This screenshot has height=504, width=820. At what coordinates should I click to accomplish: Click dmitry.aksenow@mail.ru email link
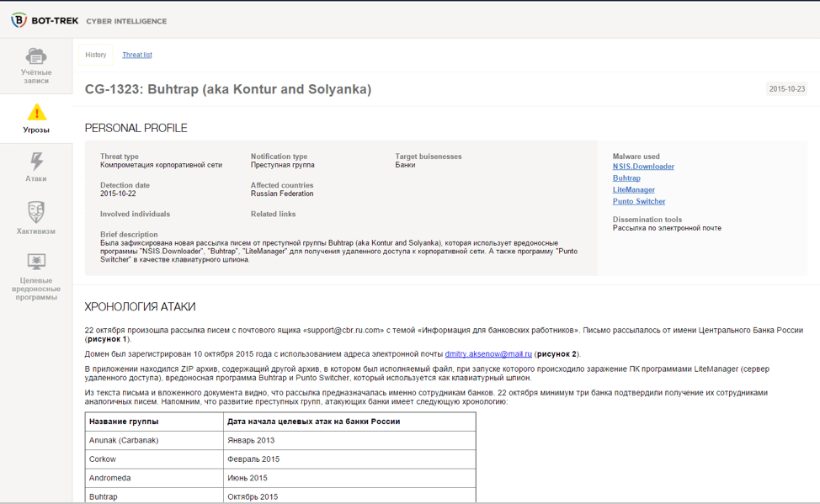(x=488, y=354)
